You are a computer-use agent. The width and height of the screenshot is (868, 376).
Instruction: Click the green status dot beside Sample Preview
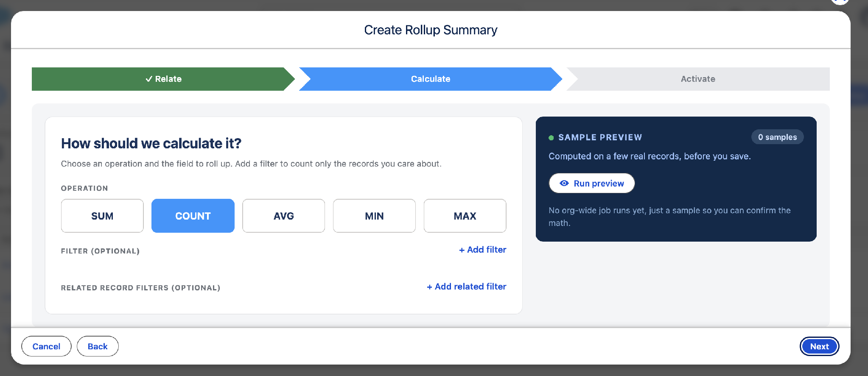(551, 138)
